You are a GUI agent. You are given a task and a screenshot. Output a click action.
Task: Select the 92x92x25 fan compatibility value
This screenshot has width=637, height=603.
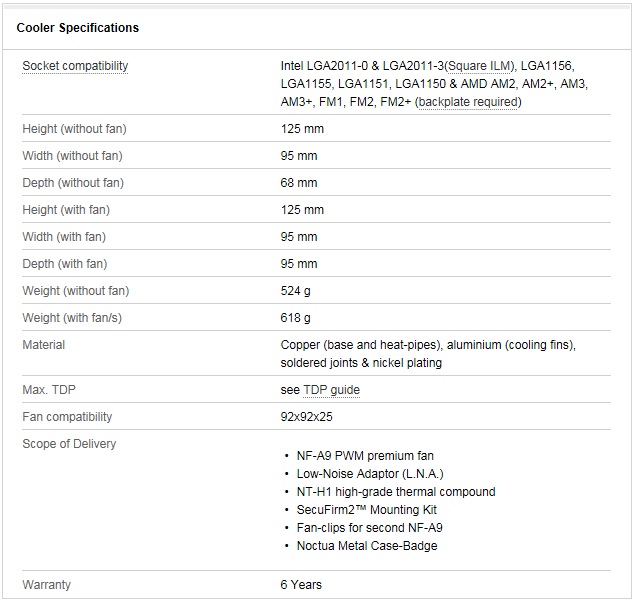(x=306, y=417)
